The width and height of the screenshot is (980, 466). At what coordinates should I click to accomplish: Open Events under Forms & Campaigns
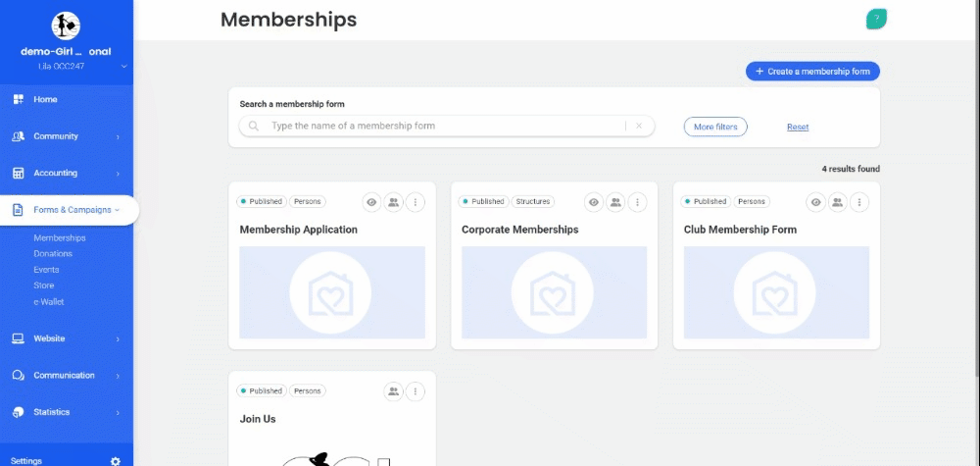(x=46, y=270)
